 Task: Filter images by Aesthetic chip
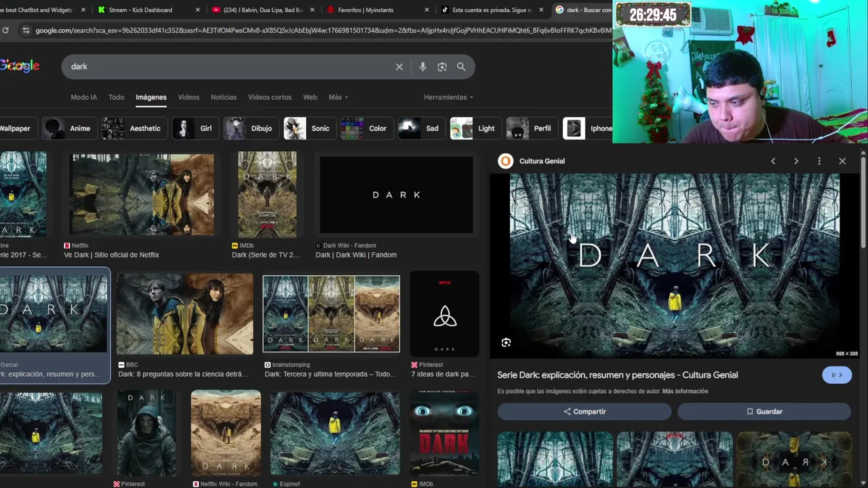(134, 128)
